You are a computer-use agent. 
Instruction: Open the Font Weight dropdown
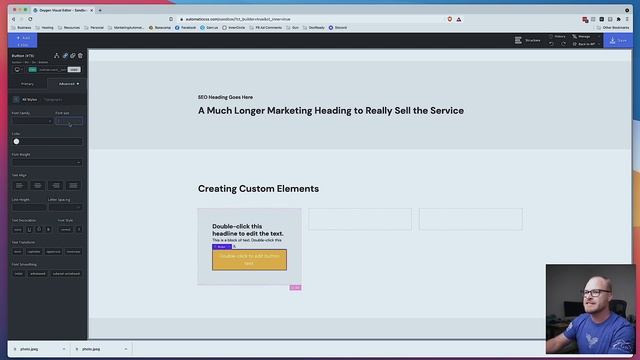coord(47,162)
